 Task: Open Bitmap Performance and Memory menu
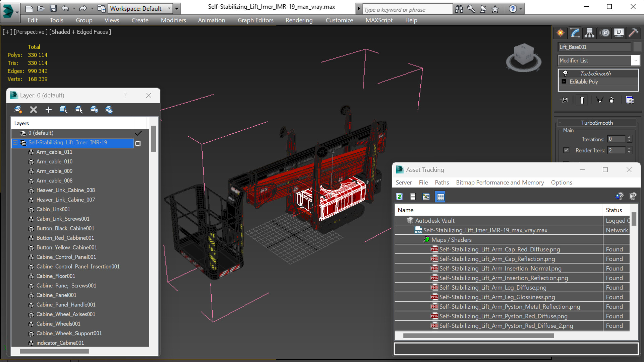pyautogui.click(x=500, y=183)
